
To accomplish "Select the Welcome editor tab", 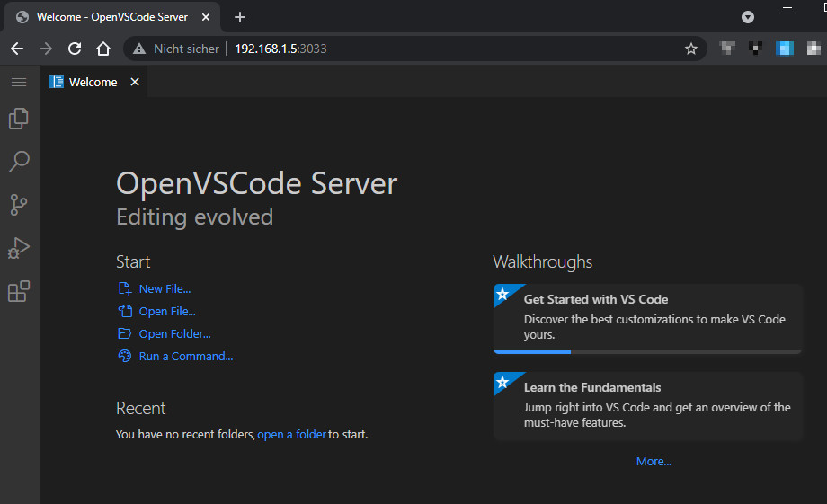I will click(x=93, y=82).
